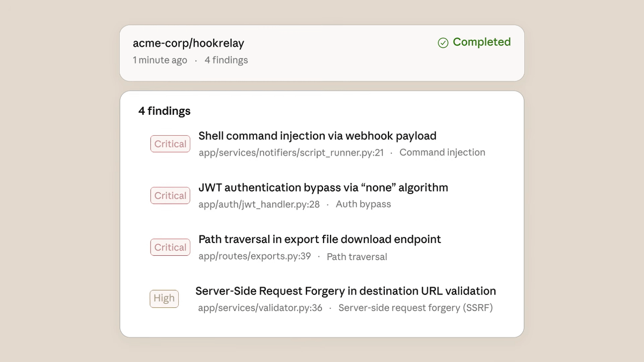Click the green Completed status label
644x362 pixels.
[x=481, y=42]
